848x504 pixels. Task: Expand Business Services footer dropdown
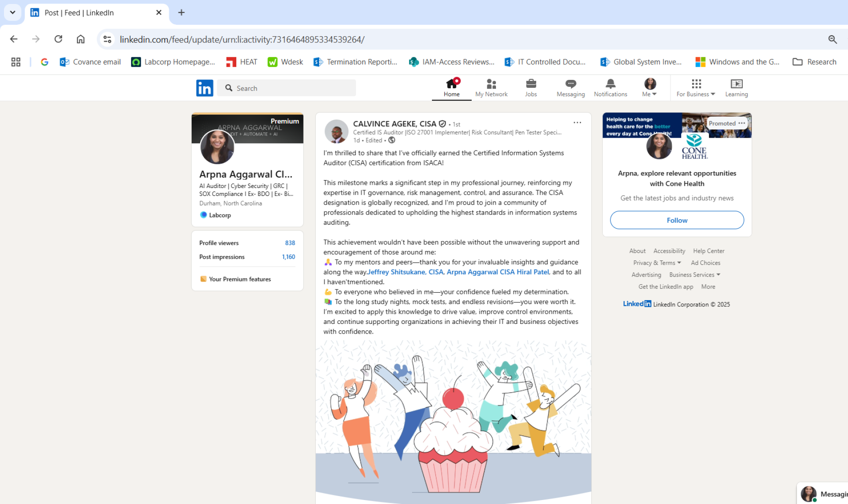[x=694, y=275]
